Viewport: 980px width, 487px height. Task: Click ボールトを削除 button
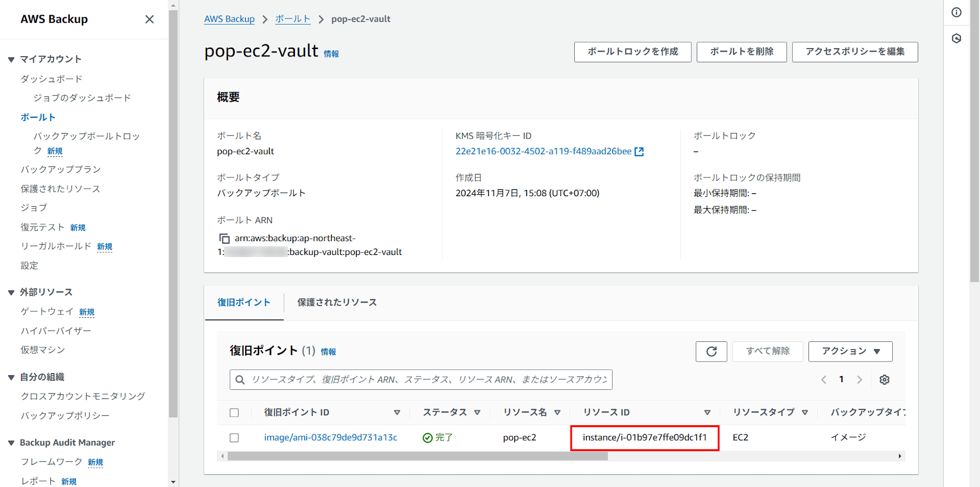(742, 52)
